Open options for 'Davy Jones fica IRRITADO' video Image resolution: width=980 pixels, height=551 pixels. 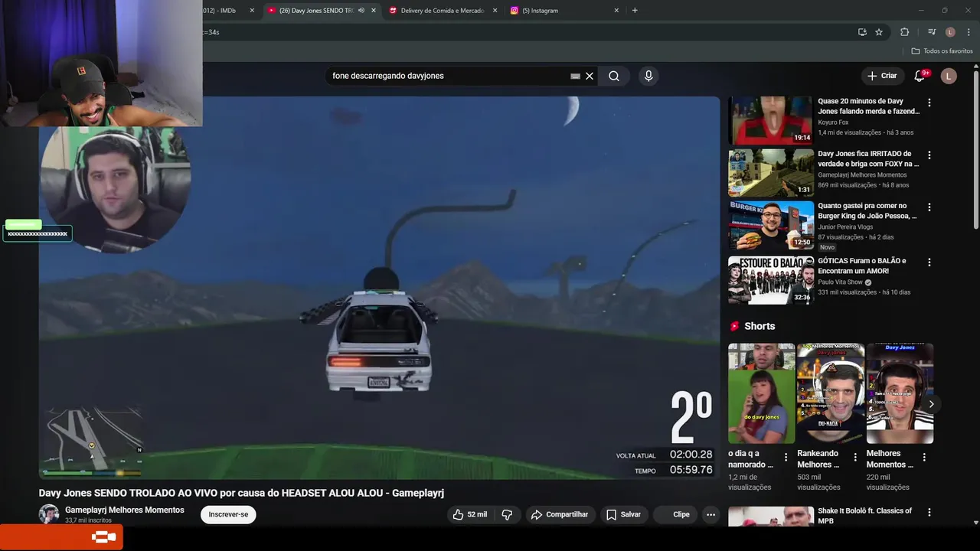[x=929, y=155]
